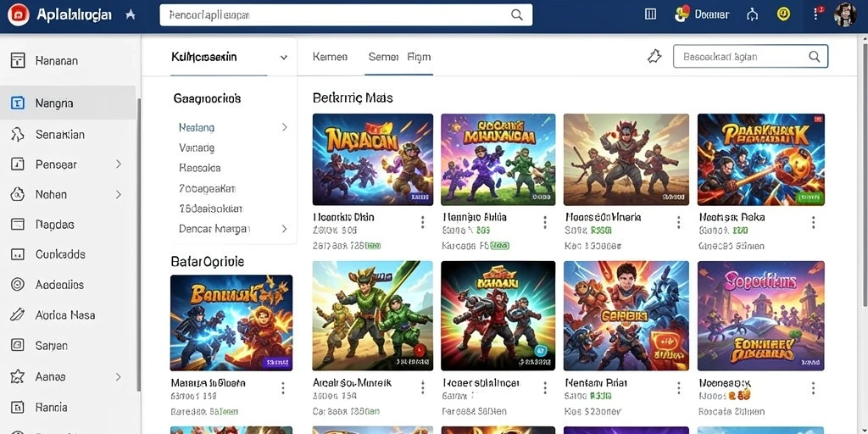Open the three-dot menu for Neatisx Paka
868x434 pixels.
tap(813, 223)
